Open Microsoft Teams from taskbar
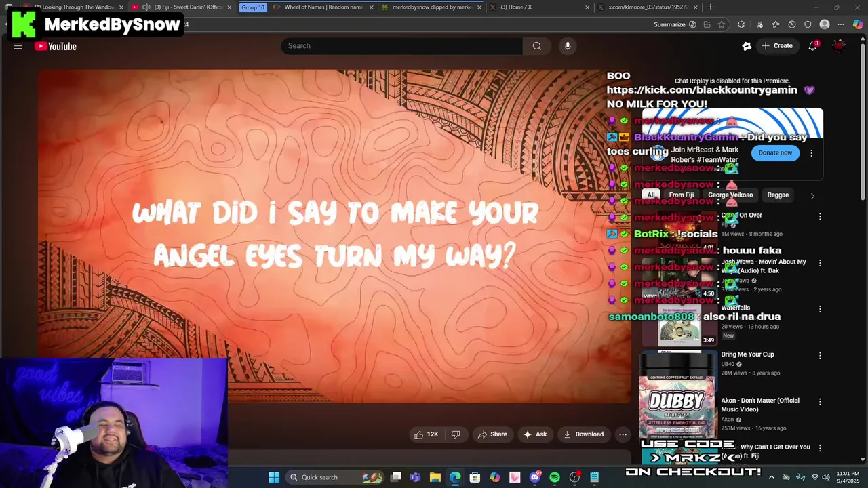 coord(416,477)
